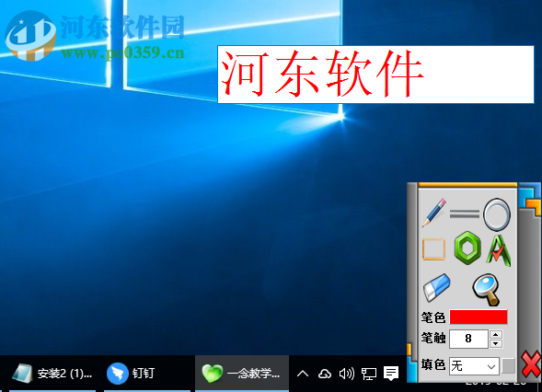The height and width of the screenshot is (392, 542).
Task: Open the network status tray icon
Action: [369, 374]
